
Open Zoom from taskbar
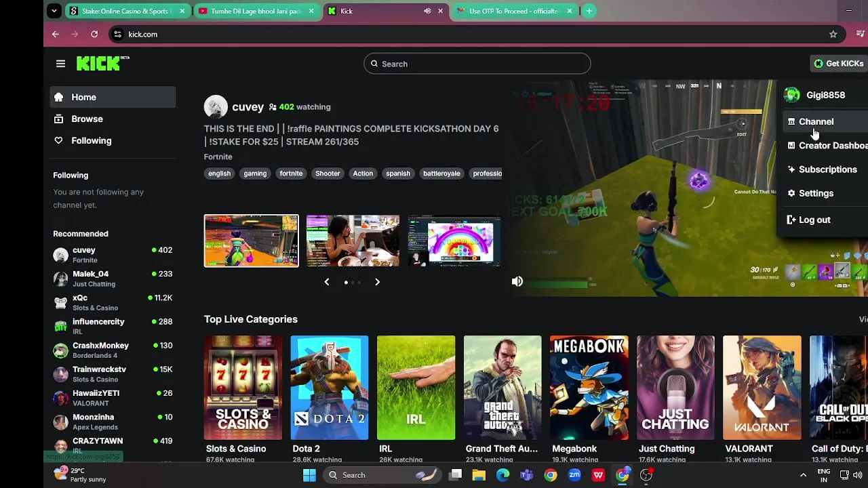[574, 475]
